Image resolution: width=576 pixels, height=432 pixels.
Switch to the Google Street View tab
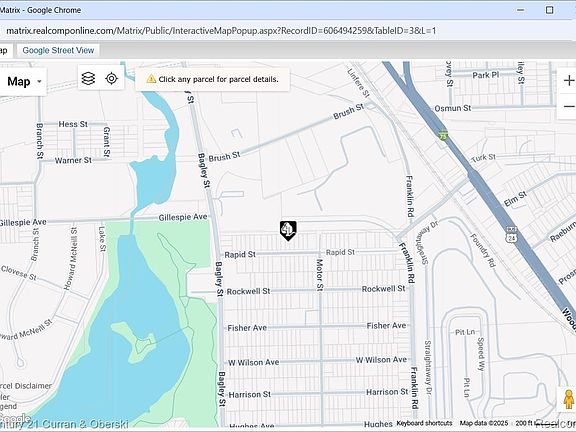58,50
